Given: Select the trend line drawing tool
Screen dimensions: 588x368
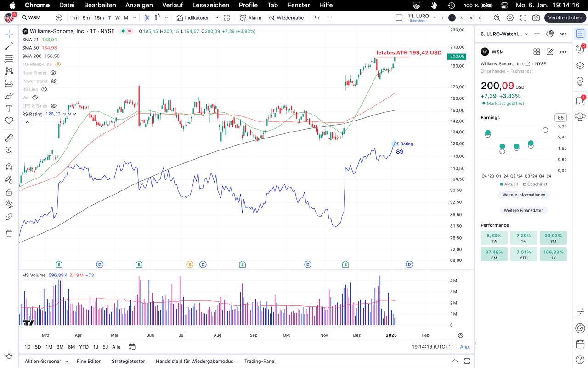Looking at the screenshot, I should click(x=9, y=46).
